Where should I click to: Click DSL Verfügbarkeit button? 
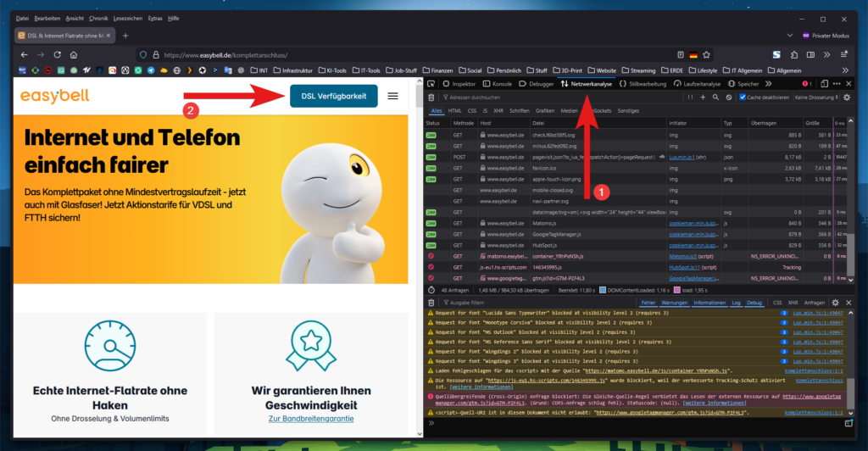tap(333, 96)
